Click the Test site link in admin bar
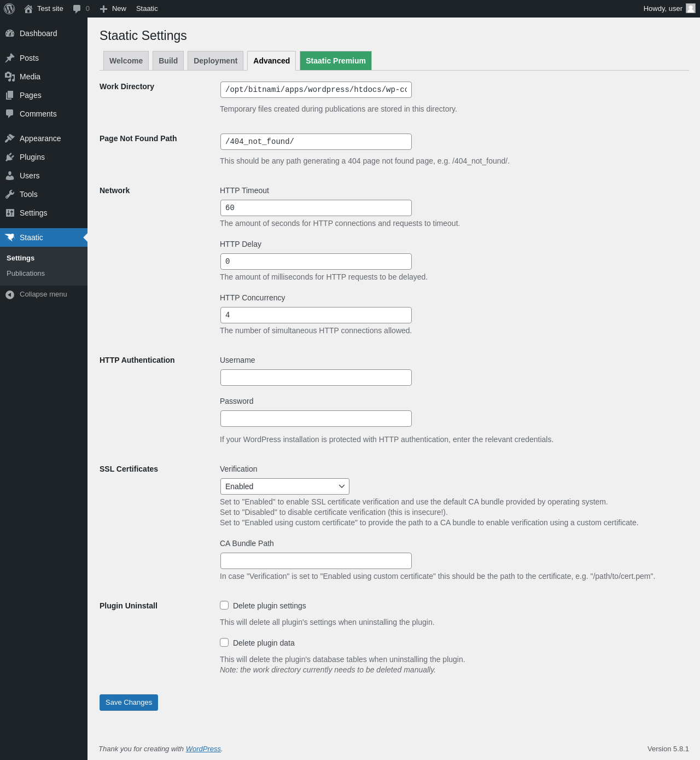700x760 pixels. tap(50, 9)
